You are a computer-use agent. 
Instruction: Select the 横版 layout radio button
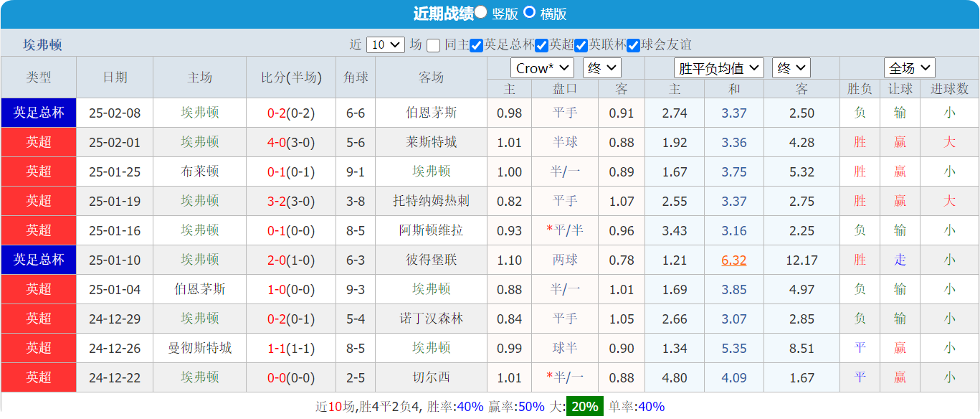(530, 12)
